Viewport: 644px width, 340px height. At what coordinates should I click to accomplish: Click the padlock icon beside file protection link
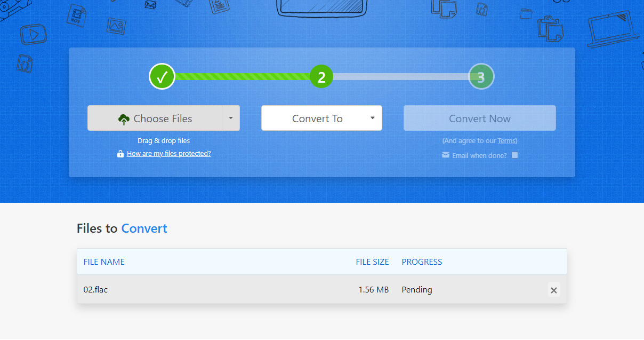(120, 154)
